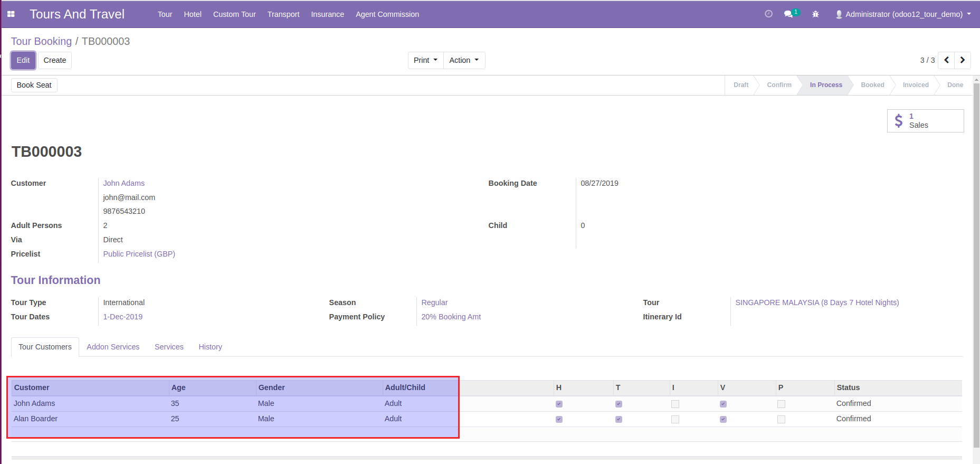Open Public Pricelist (GBP) link

point(139,254)
